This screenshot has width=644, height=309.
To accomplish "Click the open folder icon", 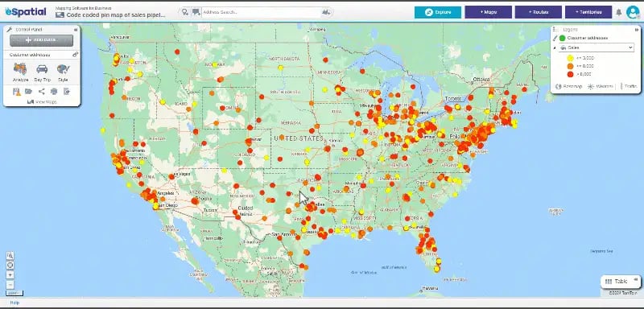I will coord(28,92).
